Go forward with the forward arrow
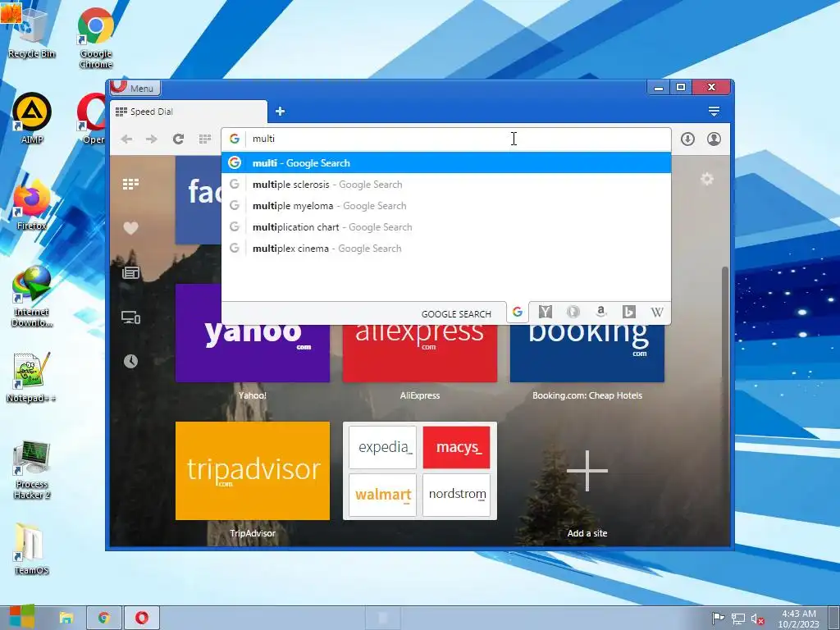The image size is (840, 630). [x=152, y=139]
